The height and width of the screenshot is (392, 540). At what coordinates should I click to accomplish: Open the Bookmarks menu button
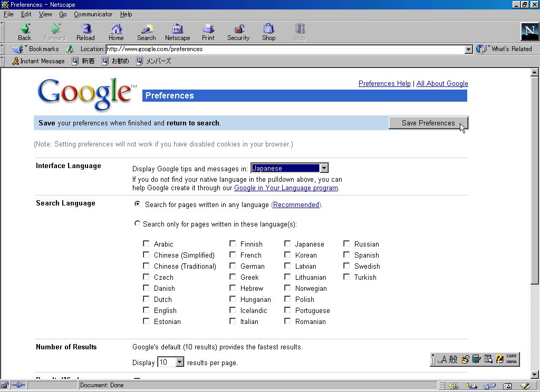coord(35,49)
